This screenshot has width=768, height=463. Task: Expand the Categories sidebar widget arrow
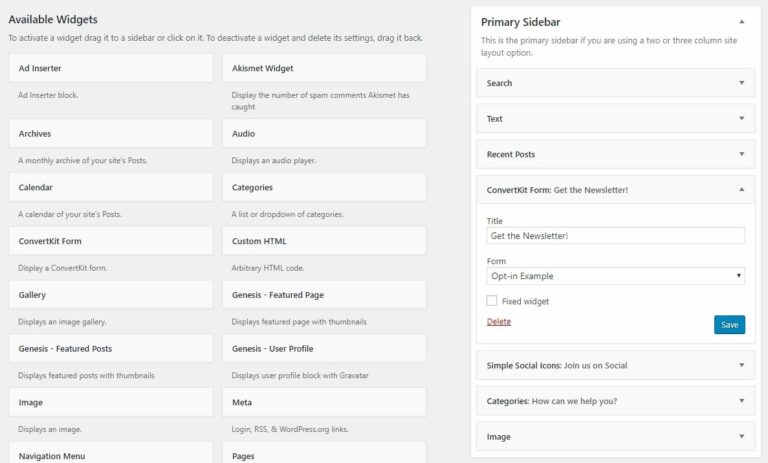[741, 401]
